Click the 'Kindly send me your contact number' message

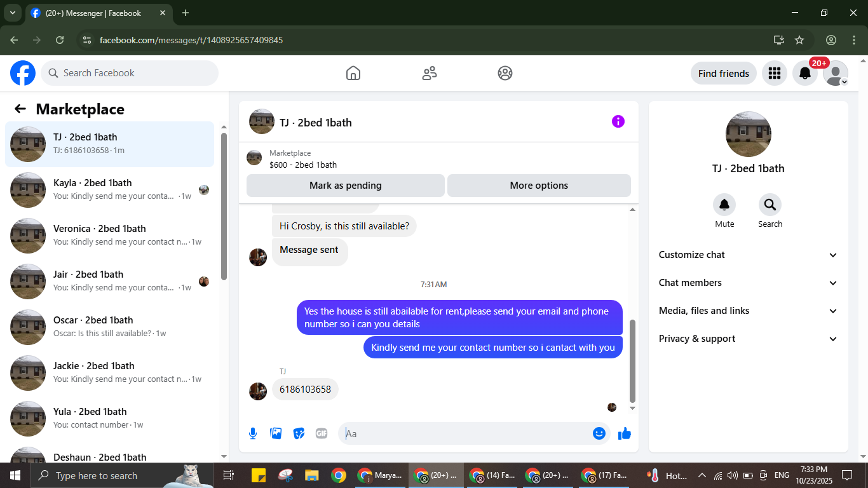493,348
